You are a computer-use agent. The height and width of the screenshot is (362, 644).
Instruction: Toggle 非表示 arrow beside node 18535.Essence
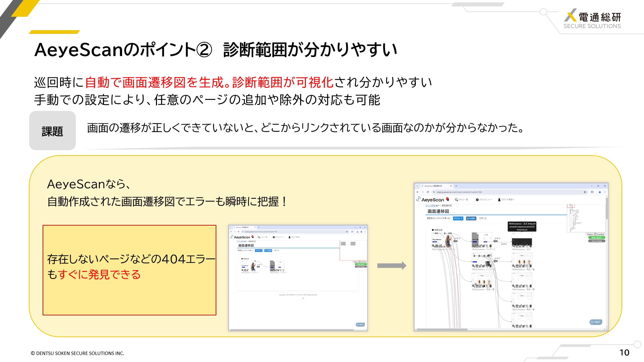[495, 261]
